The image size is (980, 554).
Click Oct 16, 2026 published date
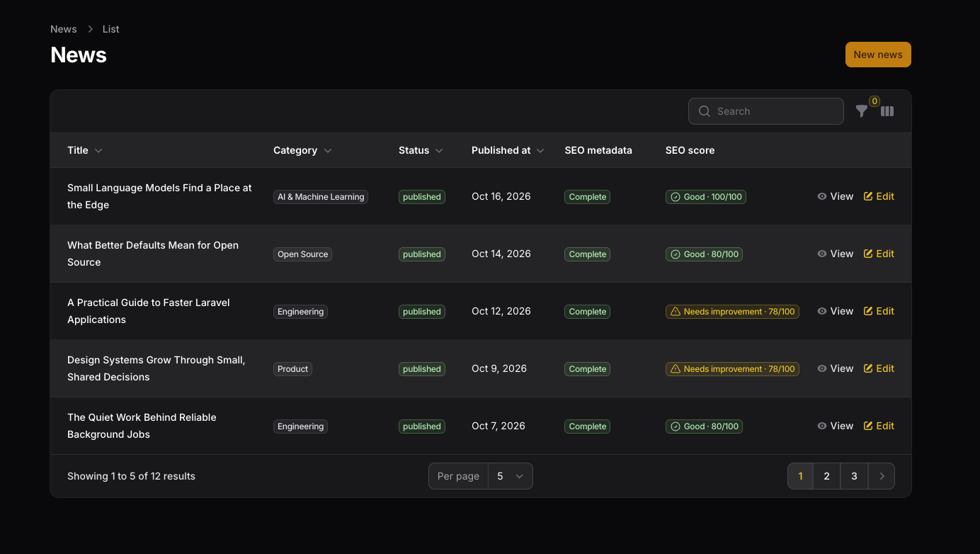[501, 196]
